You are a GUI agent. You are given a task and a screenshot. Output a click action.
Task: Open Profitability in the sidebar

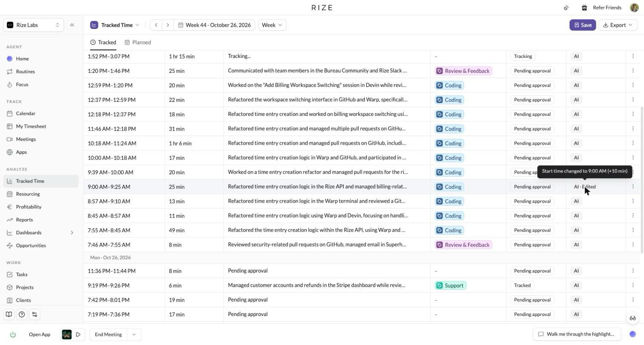[x=40, y=207]
